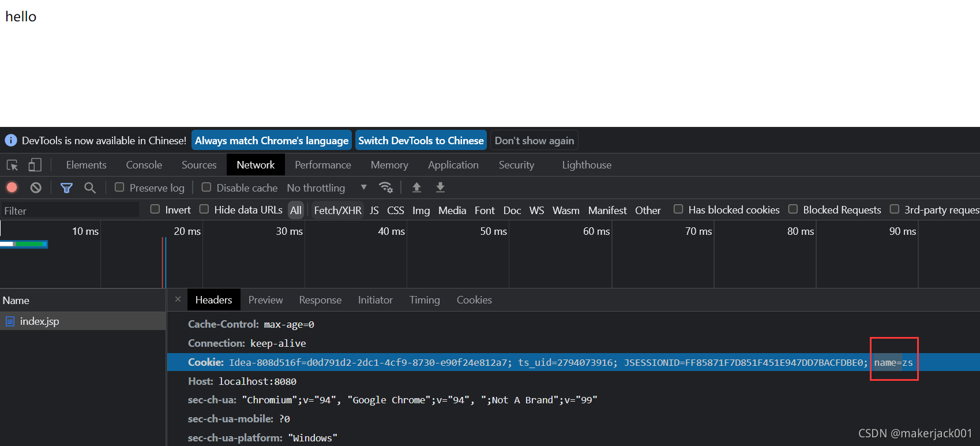980x446 pixels.
Task: Filter requests by Other type
Action: [648, 210]
